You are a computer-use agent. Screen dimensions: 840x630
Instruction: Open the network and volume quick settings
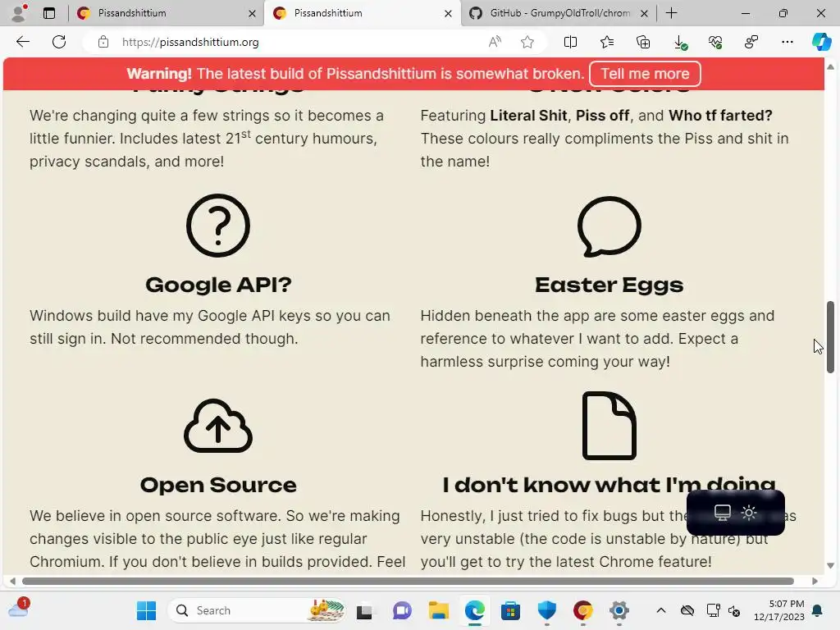[x=724, y=610]
